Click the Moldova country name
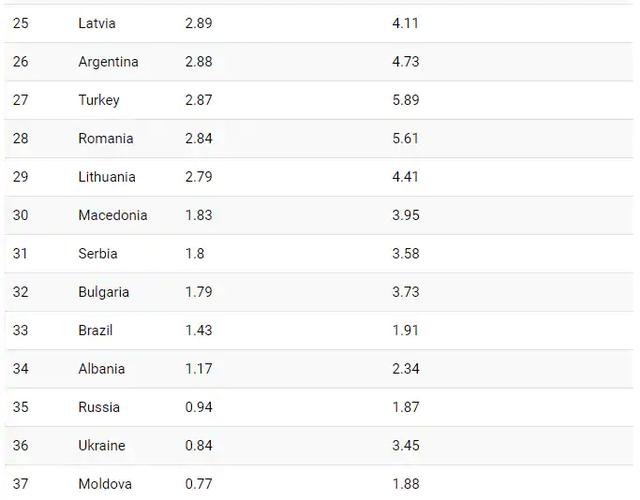Screen dimensions: 640x500 [105, 484]
